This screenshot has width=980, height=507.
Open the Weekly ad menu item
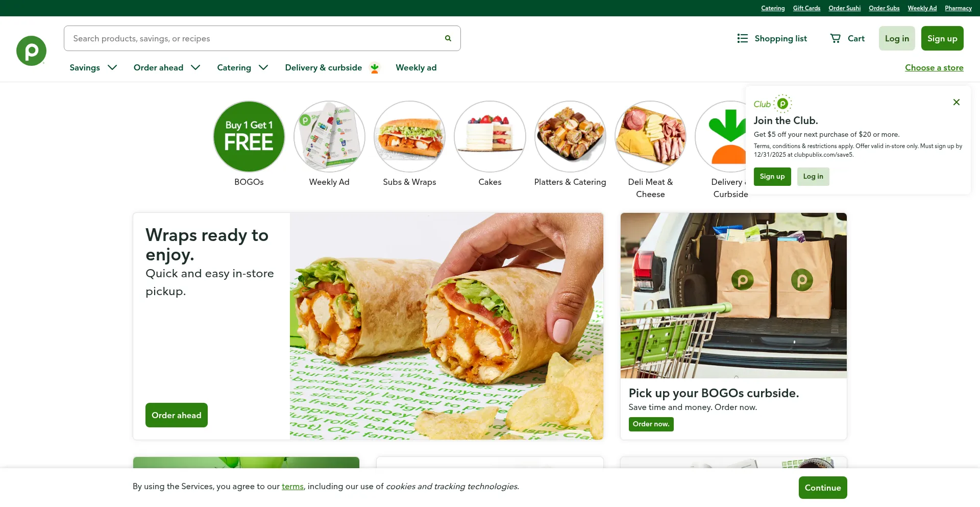click(x=416, y=67)
